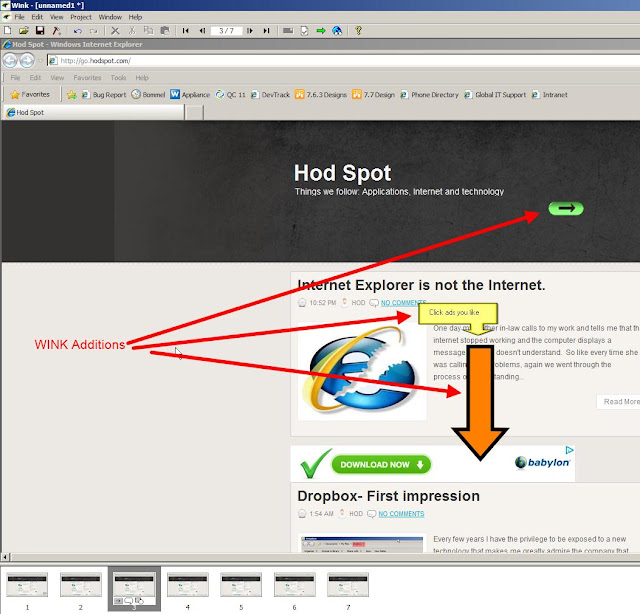The height and width of the screenshot is (614, 640).
Task: Click the Read More button
Action: point(618,402)
